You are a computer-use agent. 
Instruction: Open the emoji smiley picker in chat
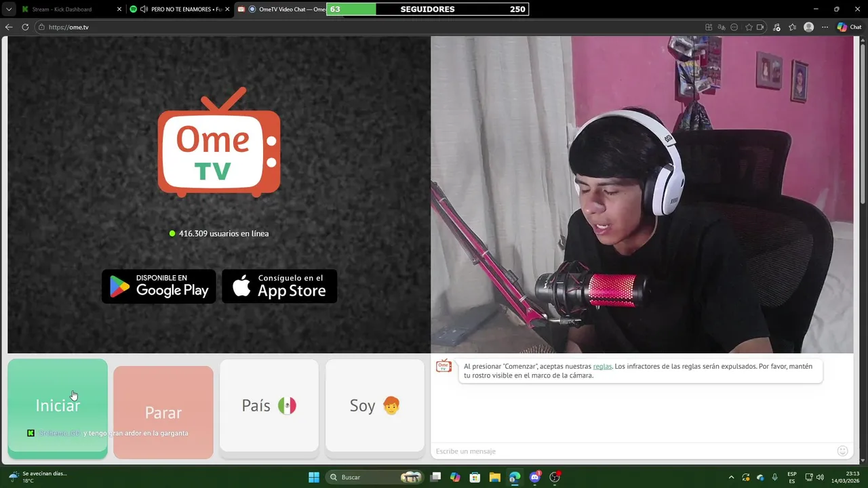[x=843, y=451]
